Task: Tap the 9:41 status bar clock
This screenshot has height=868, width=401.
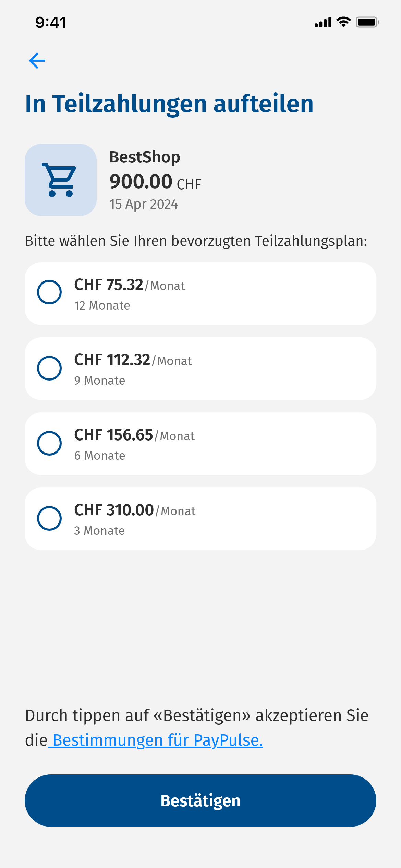Action: tap(51, 23)
